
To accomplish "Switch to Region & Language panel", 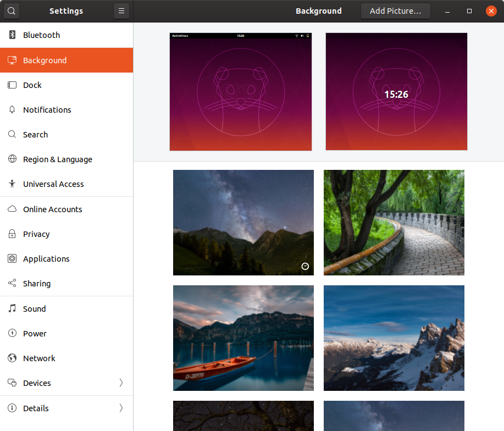I will tap(67, 159).
